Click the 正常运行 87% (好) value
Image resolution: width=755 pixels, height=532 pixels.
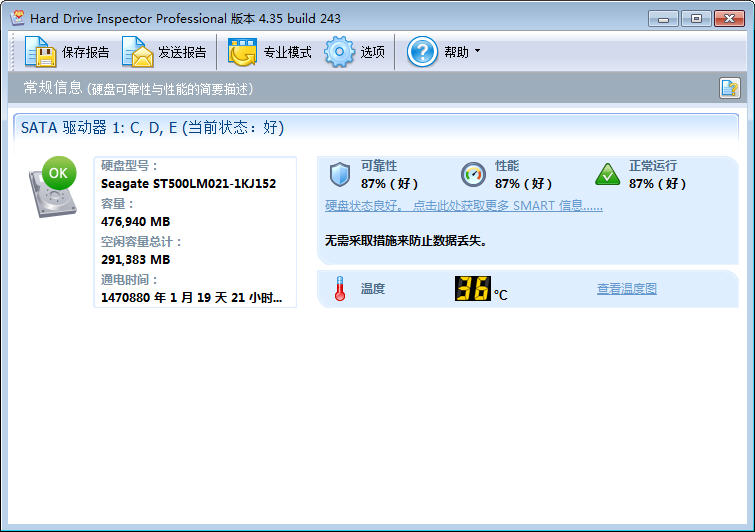pyautogui.click(x=657, y=184)
